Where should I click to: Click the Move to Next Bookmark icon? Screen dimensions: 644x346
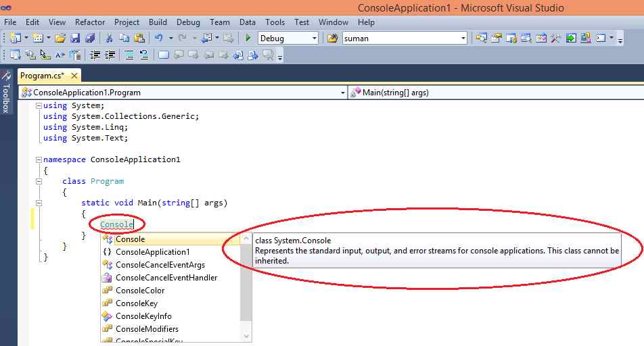pos(193,55)
